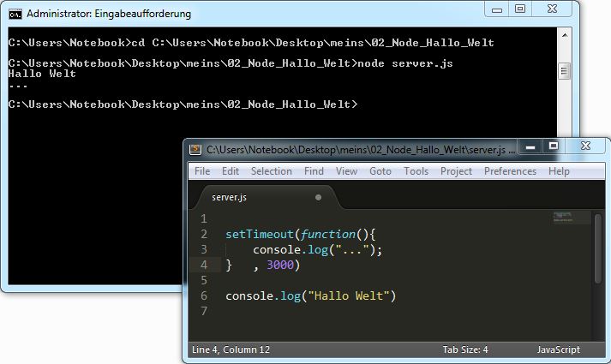611x364 pixels.
Task: Click line number 4 in the gutter
Action: [x=204, y=265]
